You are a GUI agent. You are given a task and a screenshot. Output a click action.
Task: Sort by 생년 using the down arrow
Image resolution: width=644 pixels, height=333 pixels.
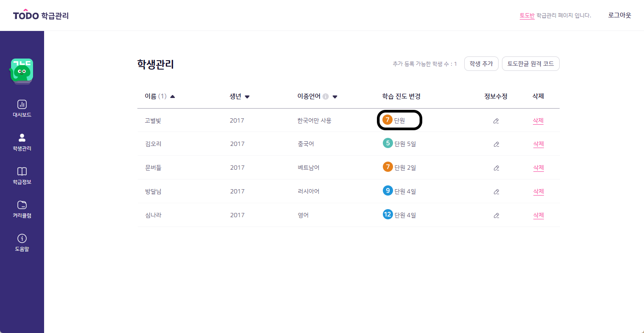coord(247,97)
